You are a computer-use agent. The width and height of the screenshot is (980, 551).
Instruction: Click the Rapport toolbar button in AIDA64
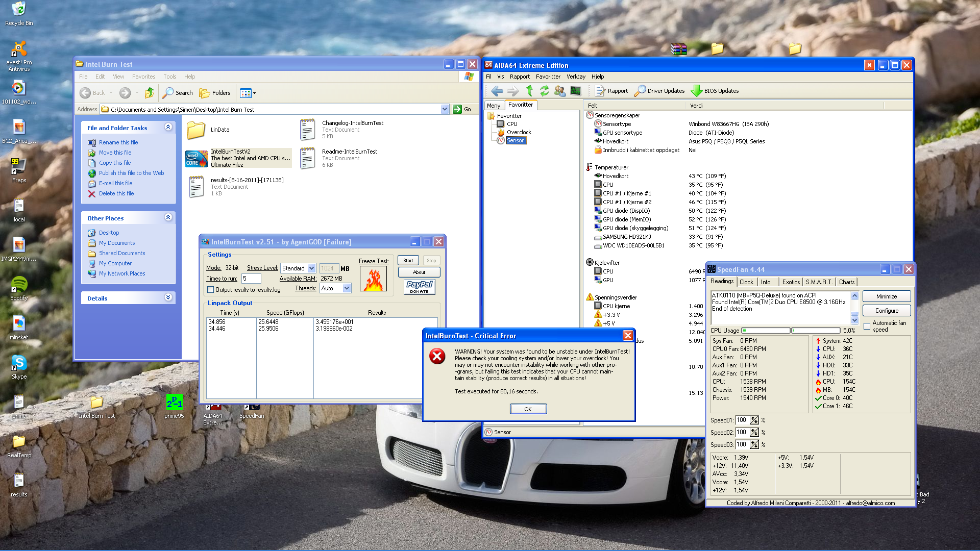(x=611, y=91)
